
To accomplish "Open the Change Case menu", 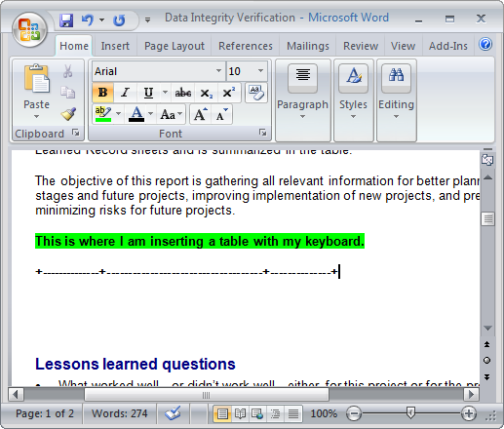I will click(x=171, y=114).
